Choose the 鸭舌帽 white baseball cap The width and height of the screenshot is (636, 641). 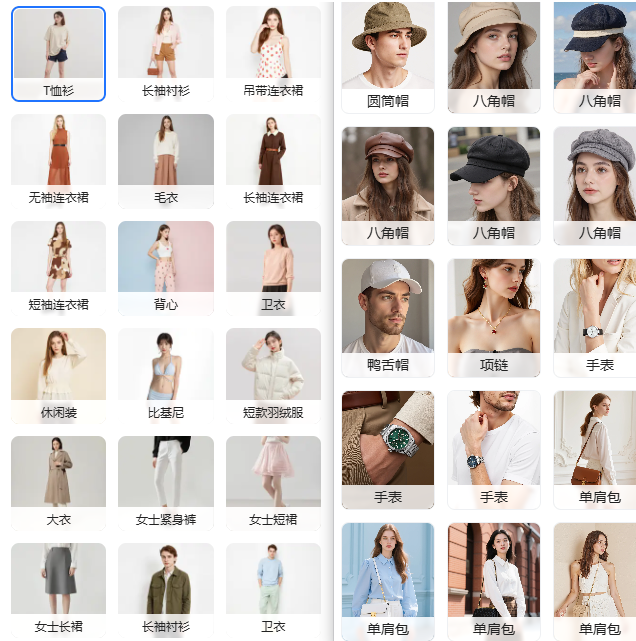point(388,316)
